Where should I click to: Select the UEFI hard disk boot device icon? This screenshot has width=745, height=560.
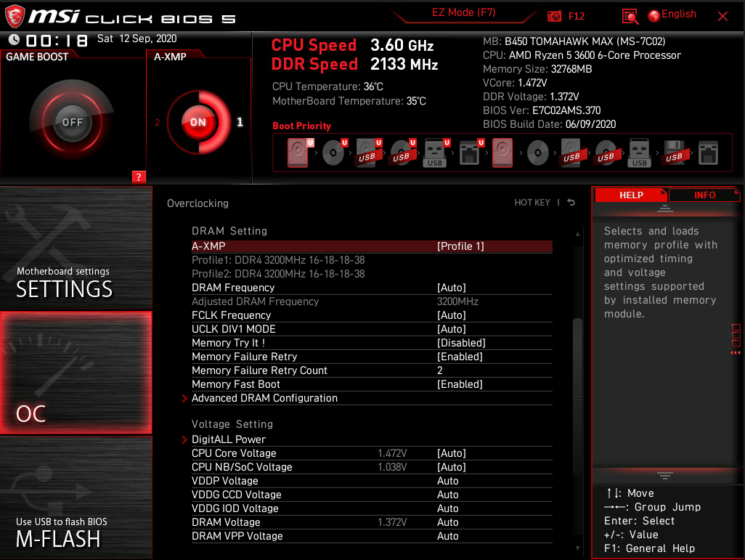298,152
